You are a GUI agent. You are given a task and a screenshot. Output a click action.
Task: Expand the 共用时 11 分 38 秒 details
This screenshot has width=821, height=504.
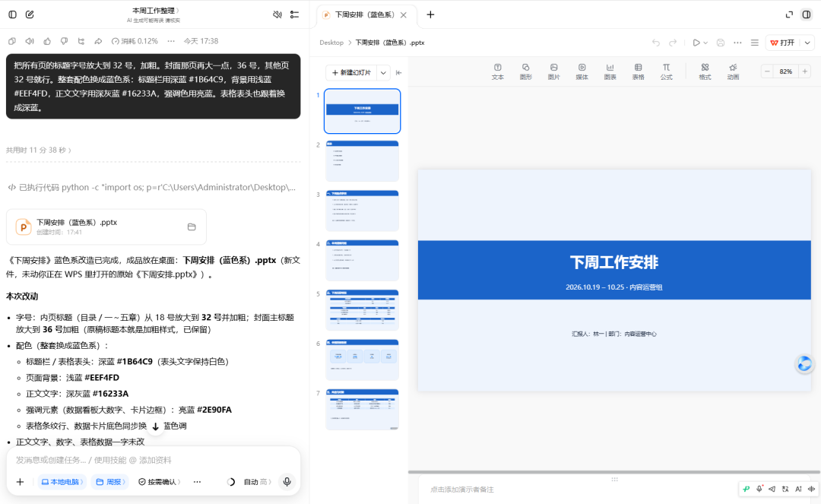click(x=39, y=151)
